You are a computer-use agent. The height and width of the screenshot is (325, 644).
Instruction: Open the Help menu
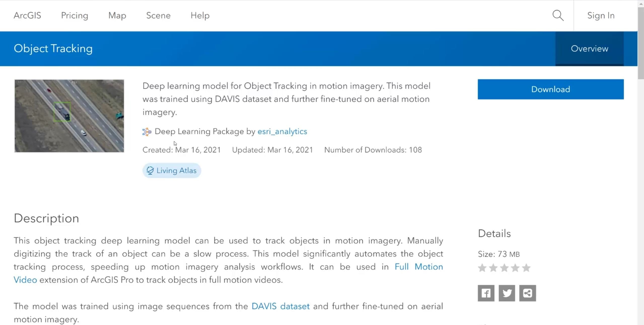pyautogui.click(x=200, y=16)
